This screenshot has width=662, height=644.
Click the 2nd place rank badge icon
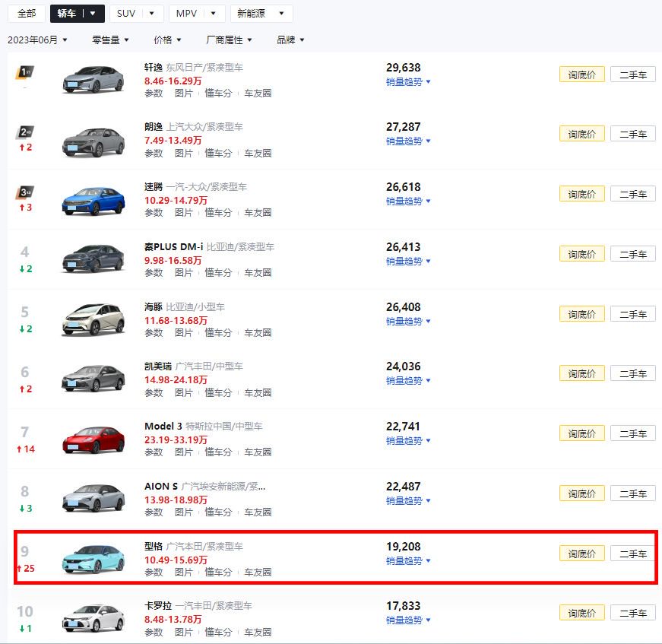click(25, 132)
